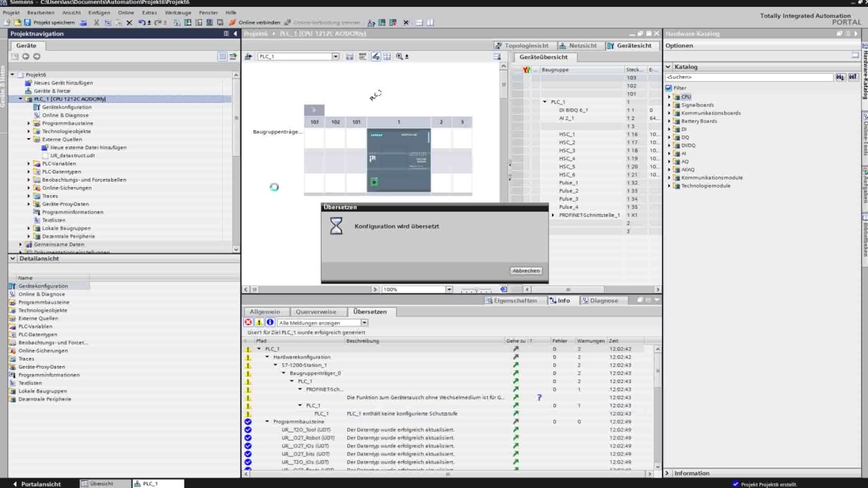Click Gerätekonfiguration icon in Detailansicht
The height and width of the screenshot is (488, 868).
(x=12, y=286)
